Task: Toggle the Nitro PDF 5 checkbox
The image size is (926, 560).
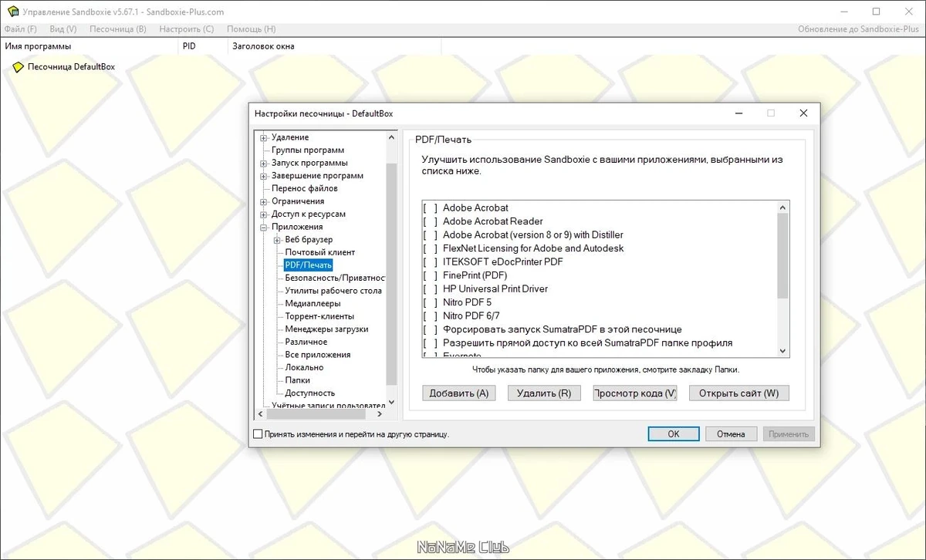Action: (430, 302)
